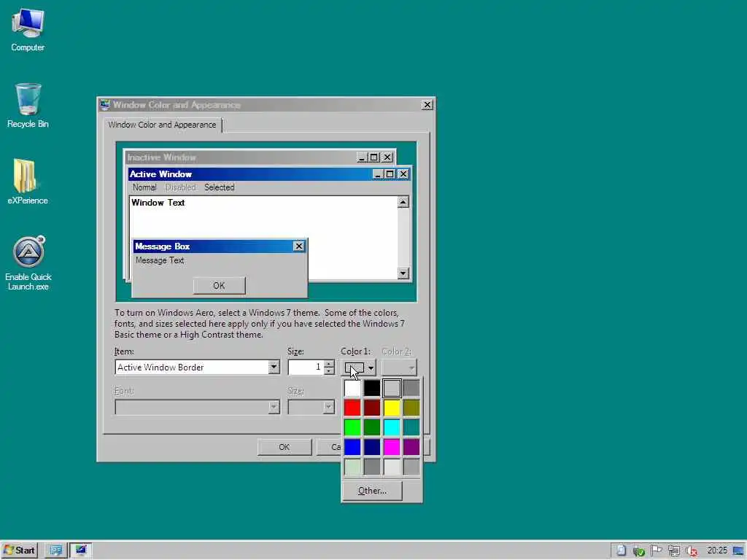Click the Message Text label in preview
The image size is (747, 560).
(x=160, y=260)
